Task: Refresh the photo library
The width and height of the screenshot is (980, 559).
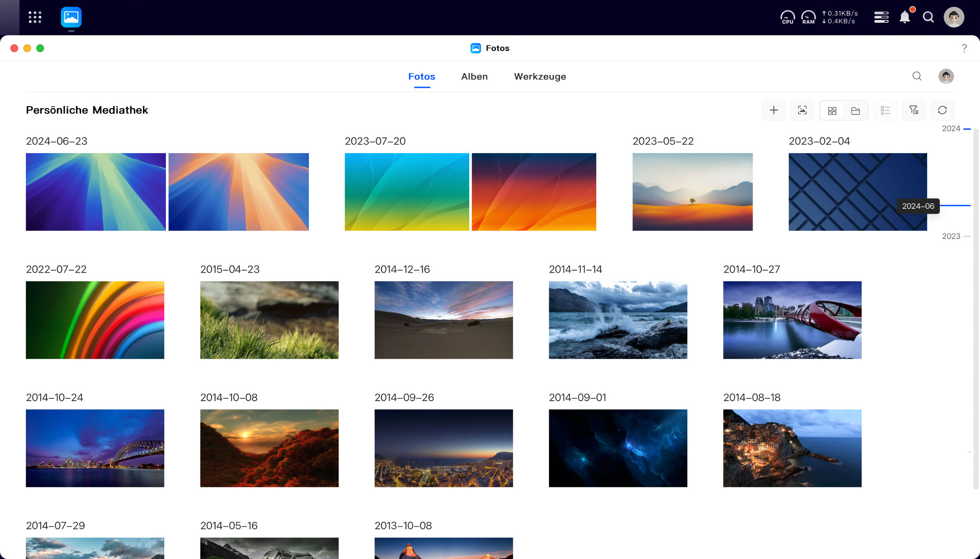Action: coord(942,110)
